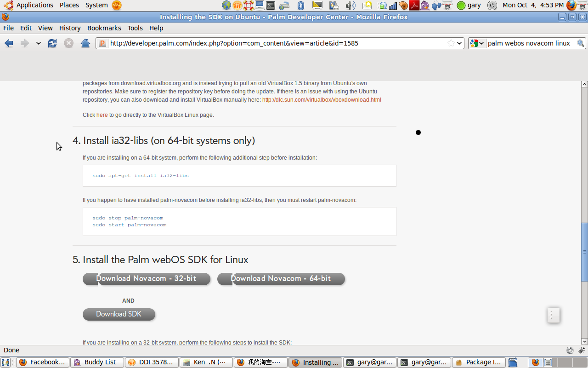This screenshot has height=368, width=588.
Task: Expand the URL bar history dropdown
Action: [459, 43]
